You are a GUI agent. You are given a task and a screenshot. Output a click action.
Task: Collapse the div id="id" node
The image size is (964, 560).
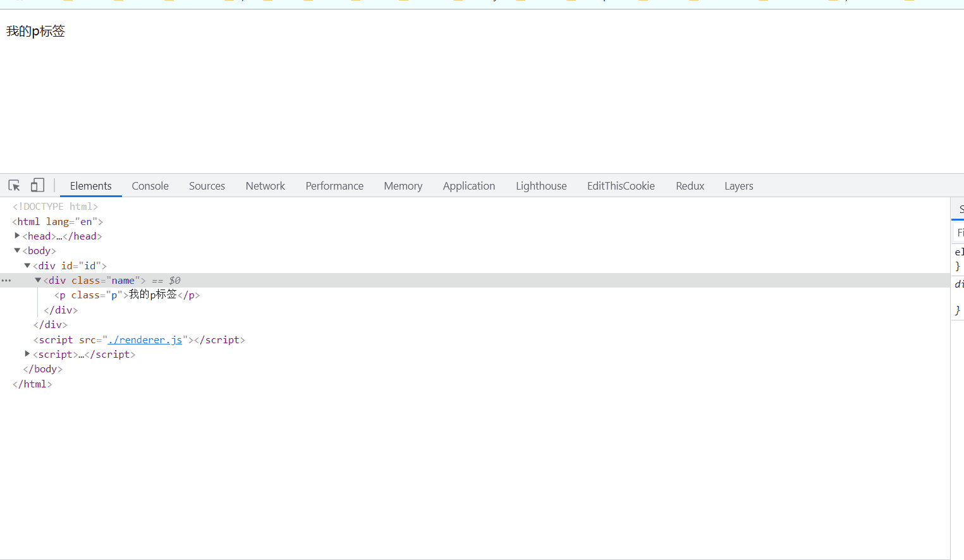27,265
